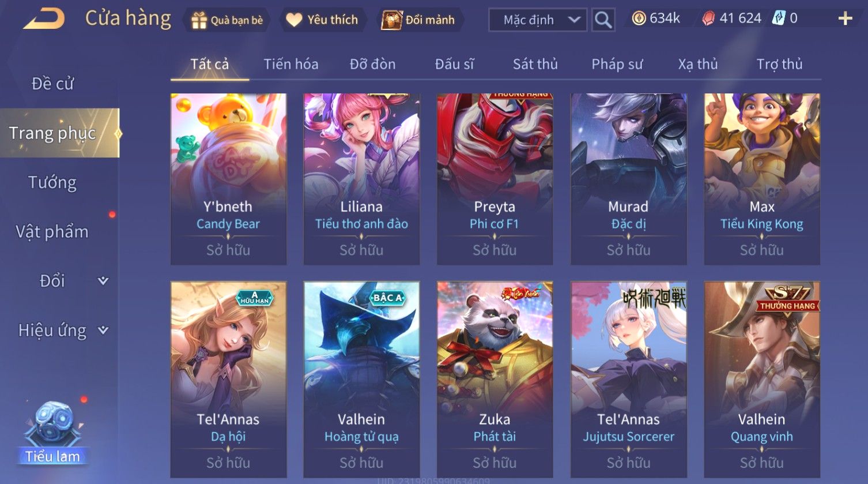Select the Pháp sư tab
Screen dimensions: 868x484
617,64
